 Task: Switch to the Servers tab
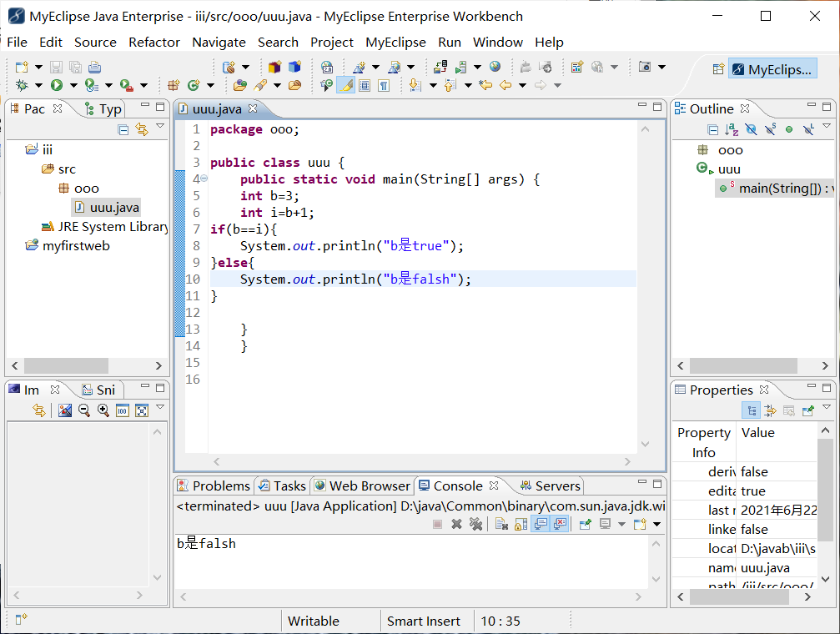point(551,486)
